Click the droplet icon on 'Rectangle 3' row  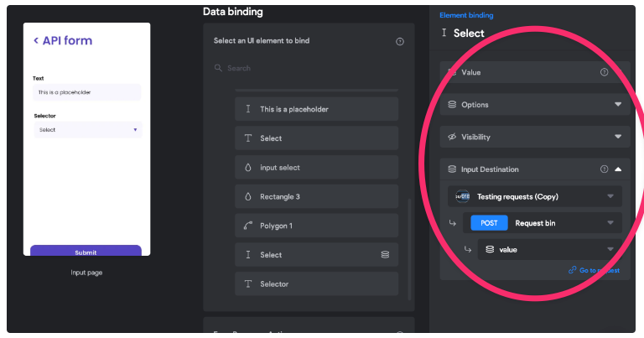pos(248,196)
